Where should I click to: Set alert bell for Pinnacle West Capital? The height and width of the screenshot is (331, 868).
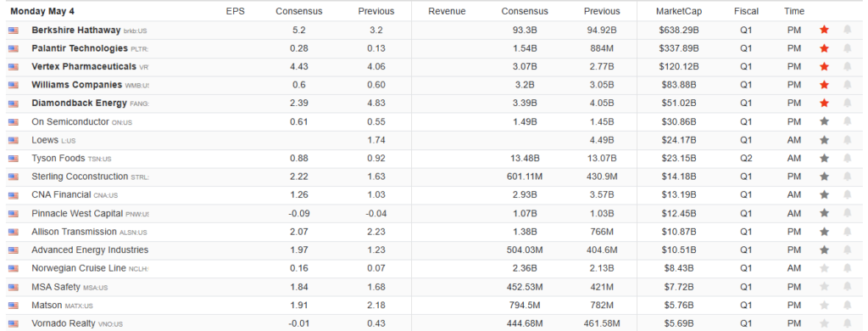[847, 214]
